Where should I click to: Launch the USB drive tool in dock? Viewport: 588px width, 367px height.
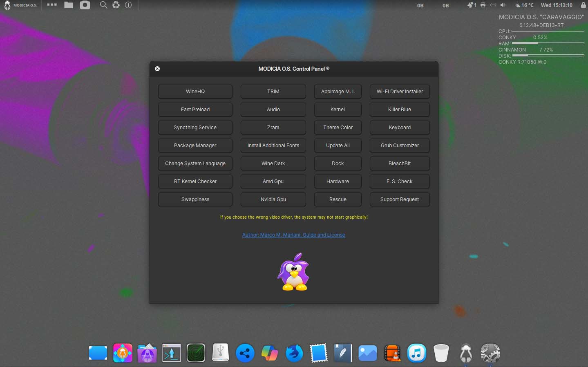tap(221, 353)
